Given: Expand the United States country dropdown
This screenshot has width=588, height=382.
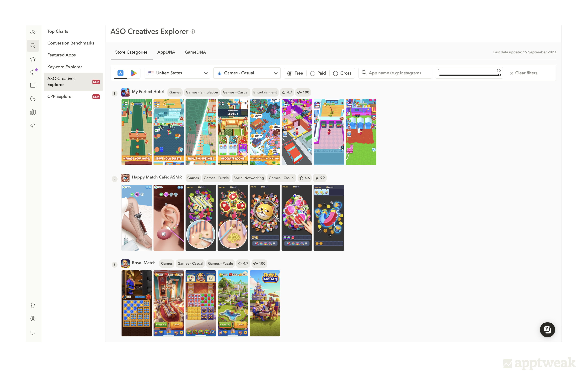Looking at the screenshot, I should pyautogui.click(x=177, y=73).
